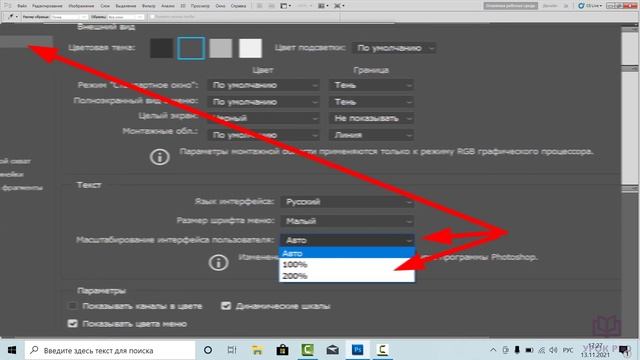640x360 pixels.
Task: Open Task View on the taskbar
Action: (232, 350)
